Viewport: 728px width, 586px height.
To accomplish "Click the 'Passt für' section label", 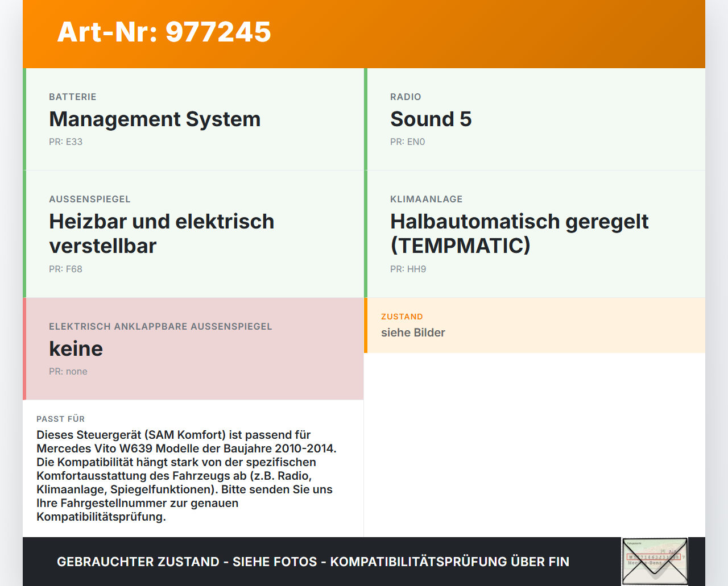I will [61, 419].
